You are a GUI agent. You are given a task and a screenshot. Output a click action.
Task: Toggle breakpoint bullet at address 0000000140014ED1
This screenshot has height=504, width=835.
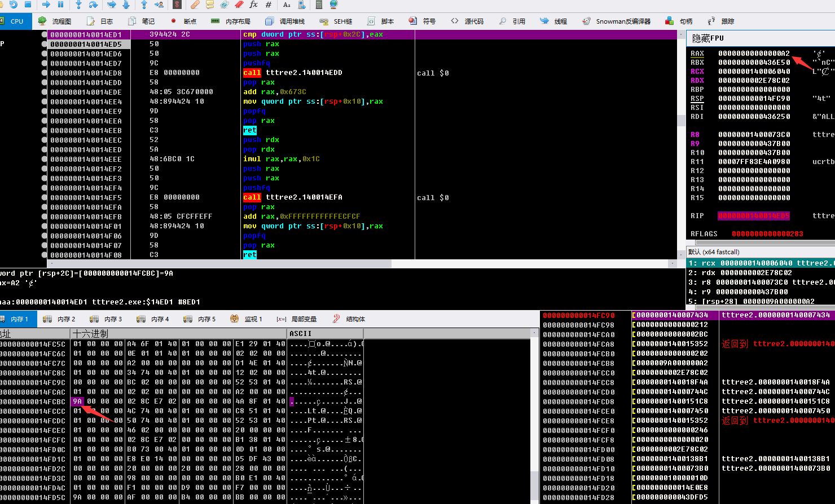[45, 34]
